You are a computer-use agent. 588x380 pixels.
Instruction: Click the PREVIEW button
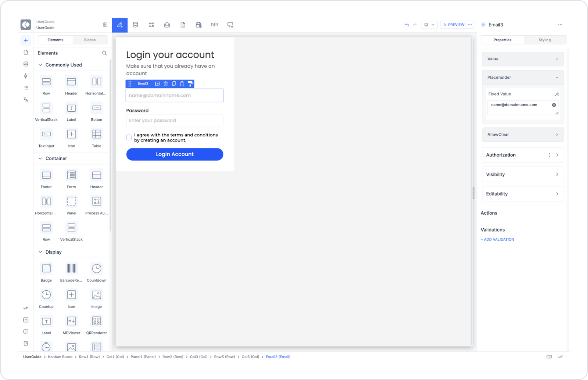(453, 25)
